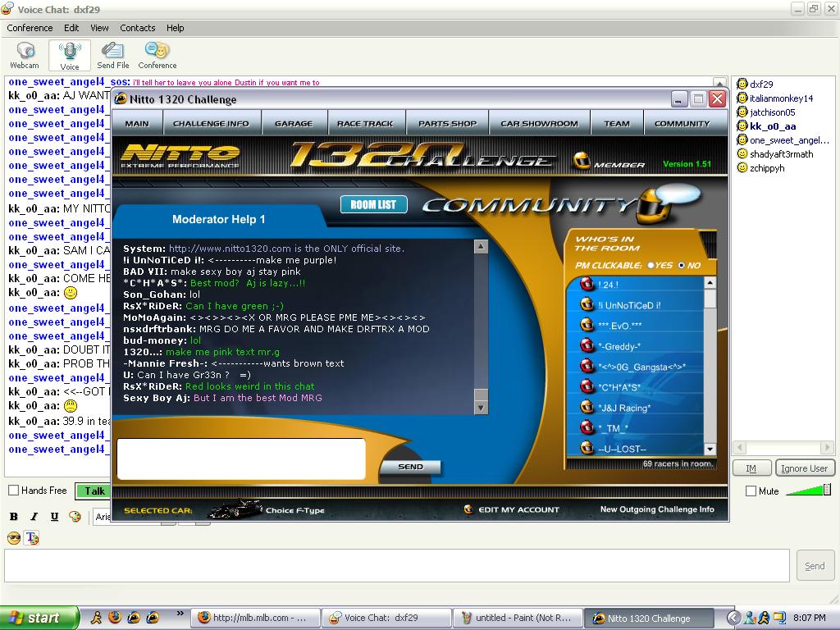Expand the taskbar quick launch chevron
840x630 pixels.
180,614
